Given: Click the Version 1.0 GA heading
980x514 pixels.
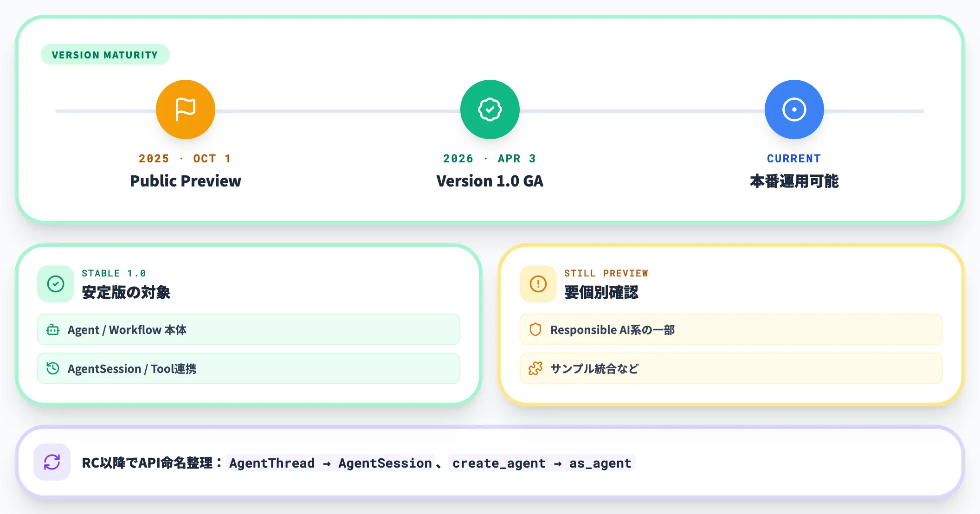Looking at the screenshot, I should (x=490, y=181).
